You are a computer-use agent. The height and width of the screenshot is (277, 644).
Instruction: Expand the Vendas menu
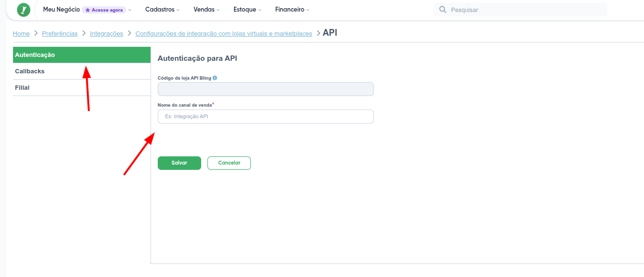(x=206, y=10)
